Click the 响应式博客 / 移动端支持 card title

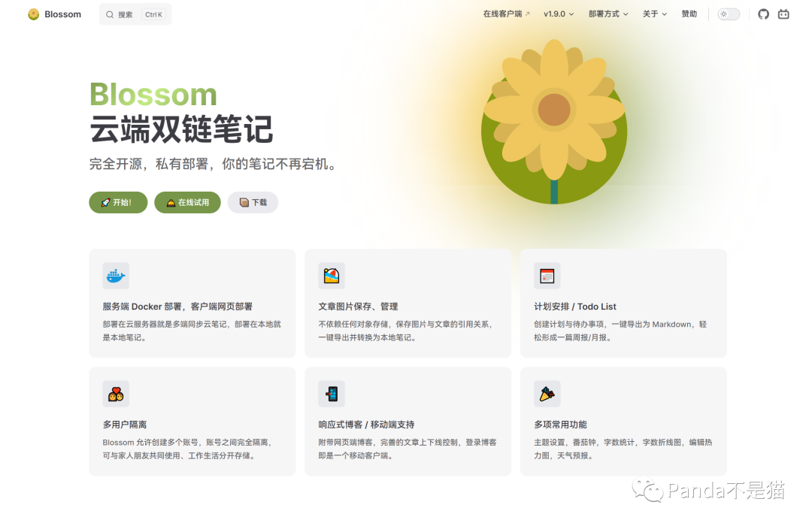pyautogui.click(x=366, y=425)
